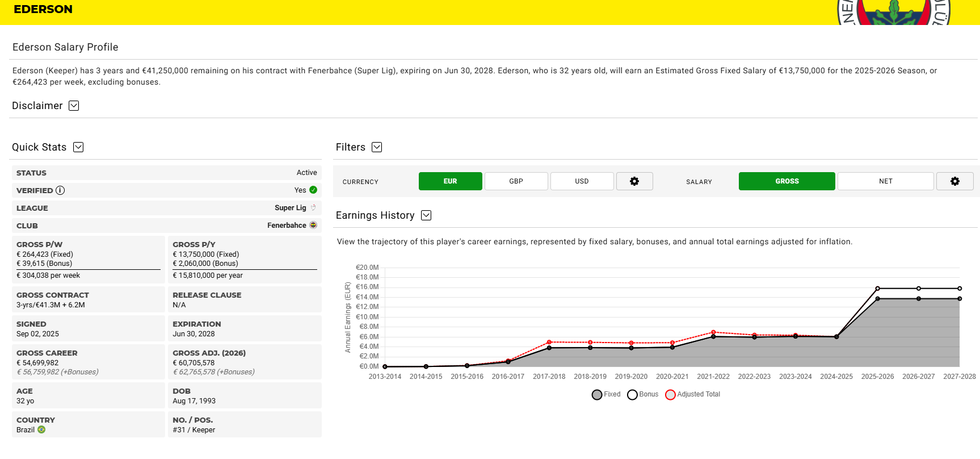Click the green verified checkmark icon
The image size is (980, 459).
tap(313, 190)
